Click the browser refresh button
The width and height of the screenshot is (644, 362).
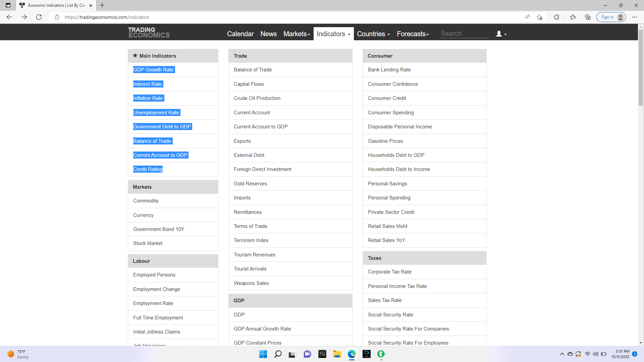[x=39, y=17]
